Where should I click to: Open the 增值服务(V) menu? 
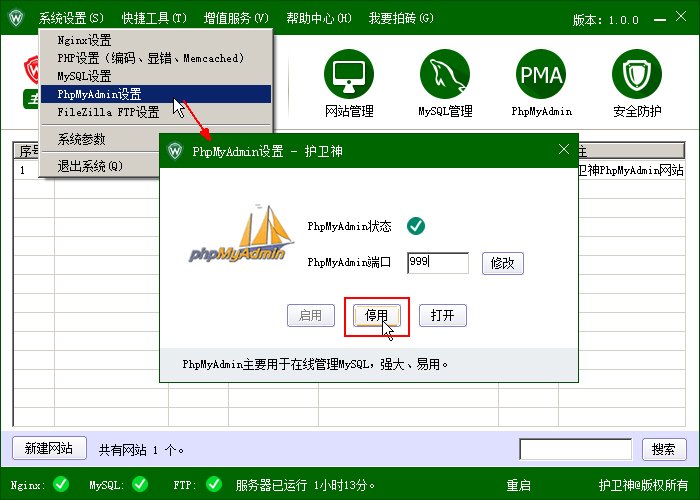tap(236, 18)
